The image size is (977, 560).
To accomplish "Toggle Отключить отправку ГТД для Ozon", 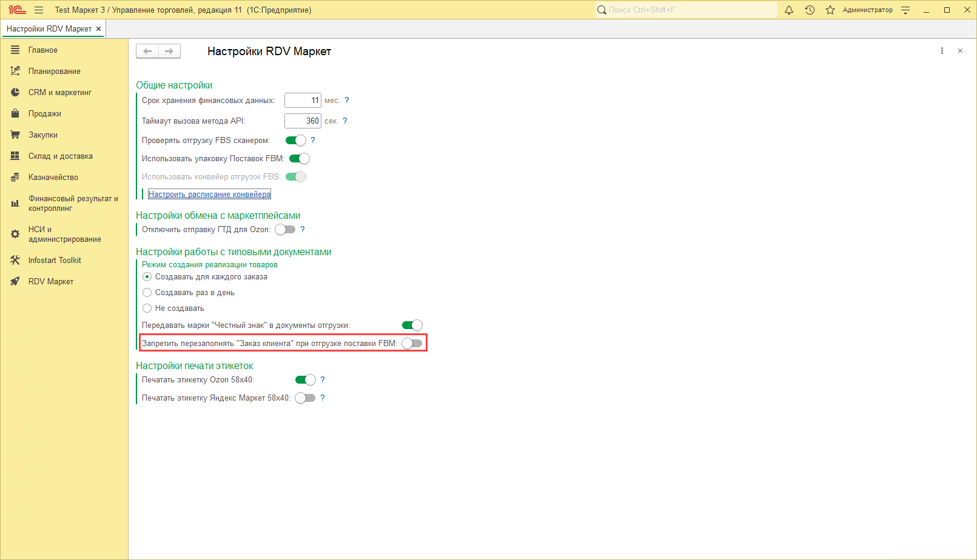I will [285, 229].
